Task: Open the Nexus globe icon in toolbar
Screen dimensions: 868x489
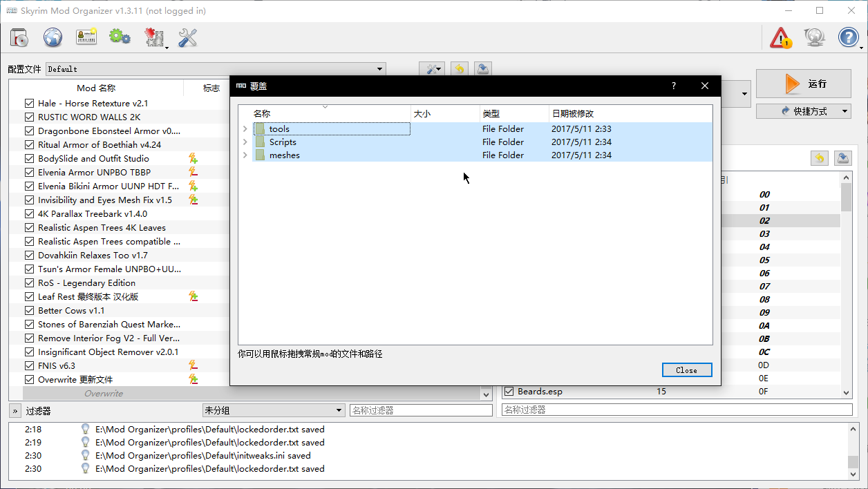Action: tap(53, 37)
